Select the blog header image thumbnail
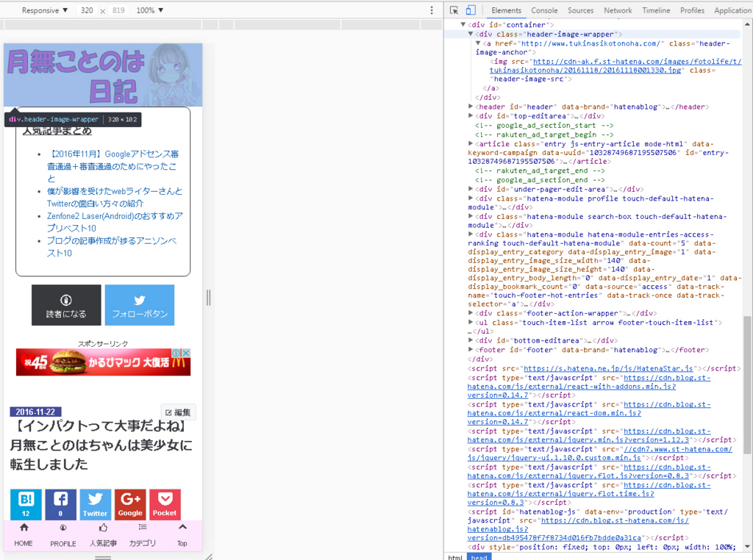The height and width of the screenshot is (560, 753). pyautogui.click(x=103, y=73)
